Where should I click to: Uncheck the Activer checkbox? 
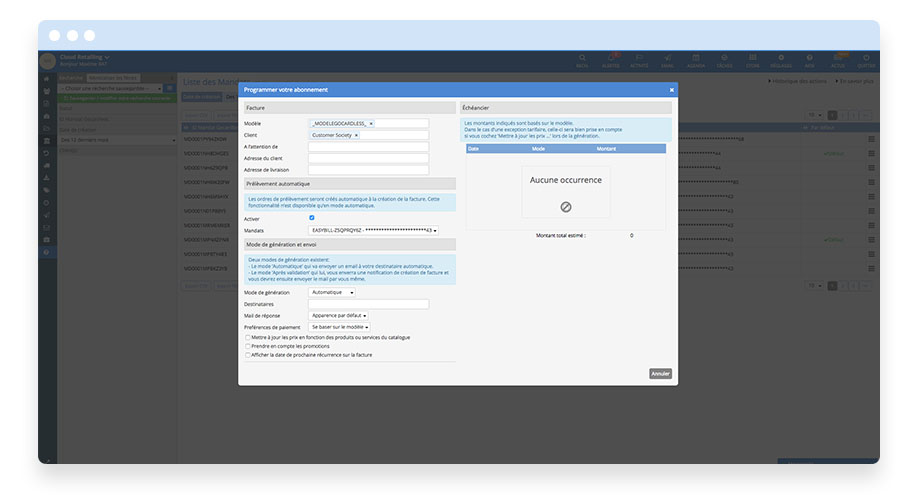click(x=312, y=217)
